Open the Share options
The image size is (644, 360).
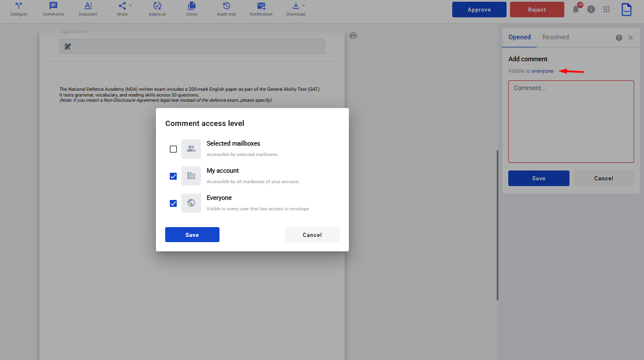pos(122,9)
